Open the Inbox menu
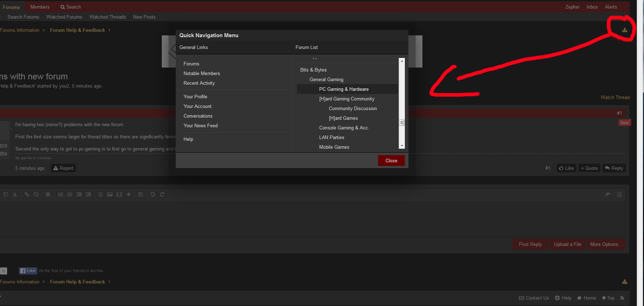The height and width of the screenshot is (306, 644). (x=592, y=7)
